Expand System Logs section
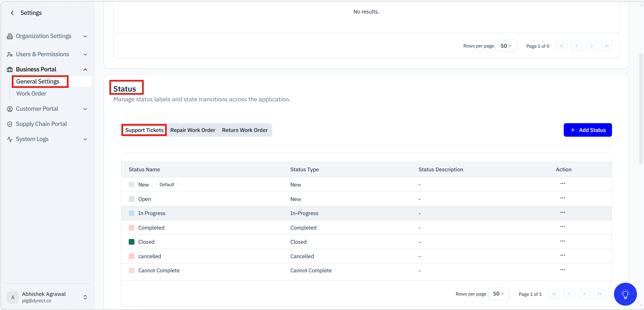This screenshot has height=310, width=644. 85,139
